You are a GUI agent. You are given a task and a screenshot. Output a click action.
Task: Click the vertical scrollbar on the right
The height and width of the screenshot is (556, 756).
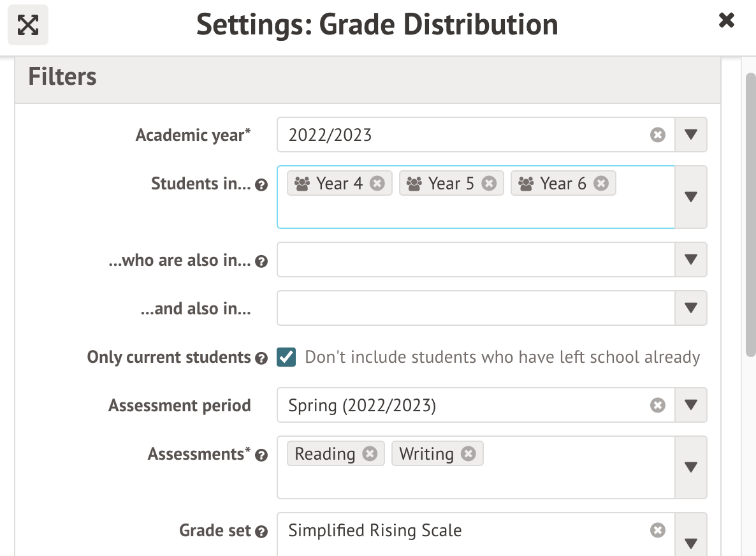point(750,210)
